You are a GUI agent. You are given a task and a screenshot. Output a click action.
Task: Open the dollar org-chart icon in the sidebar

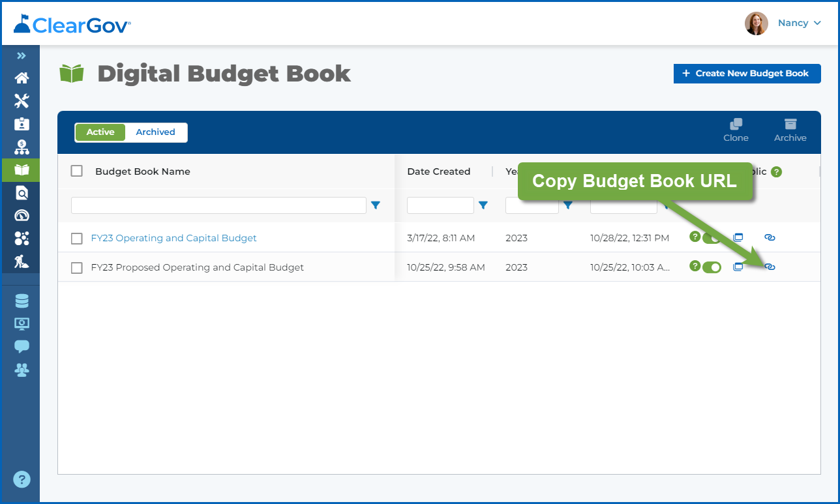pyautogui.click(x=22, y=147)
